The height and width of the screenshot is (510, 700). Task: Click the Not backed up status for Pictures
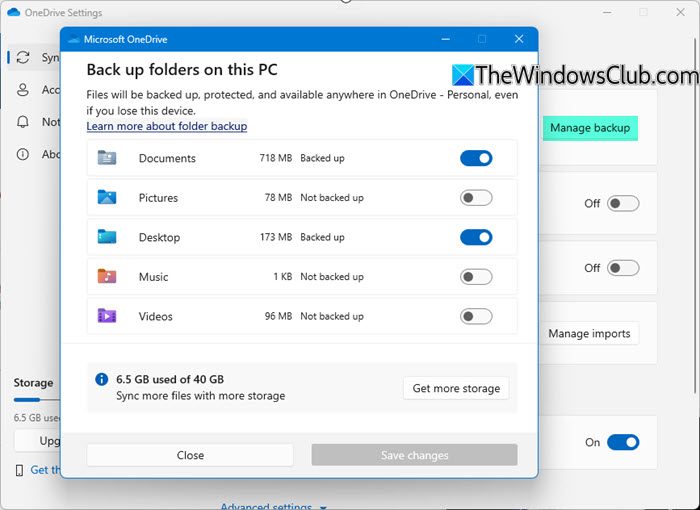click(x=332, y=197)
